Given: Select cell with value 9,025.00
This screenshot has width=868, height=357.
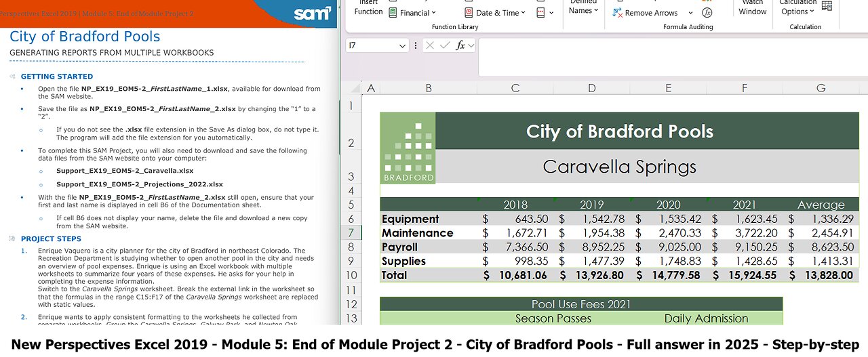Looking at the screenshot, I should (x=669, y=247).
